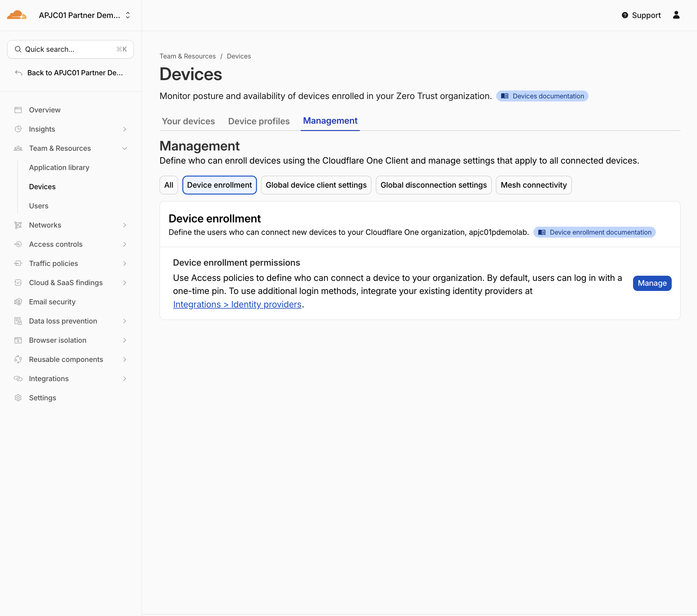Click the Team & Resources people icon
Image resolution: width=697 pixels, height=616 pixels.
pos(18,148)
